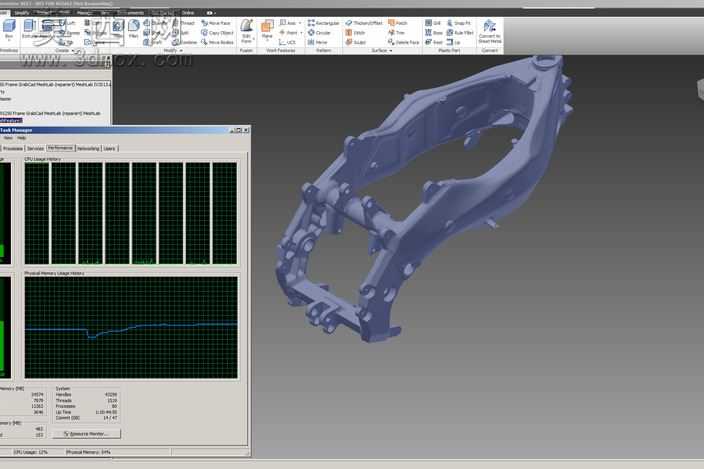Choose the Rectangular pattern tool
Image resolution: width=704 pixels, height=469 pixels.
click(324, 23)
